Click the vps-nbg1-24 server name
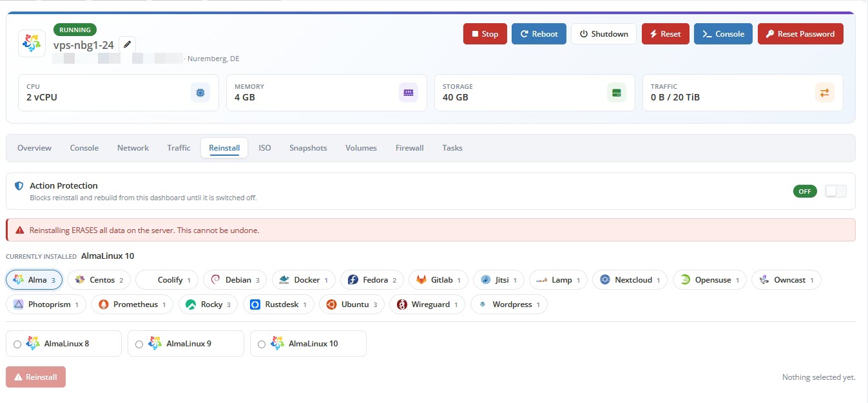Image resolution: width=868 pixels, height=403 pixels. [x=84, y=45]
